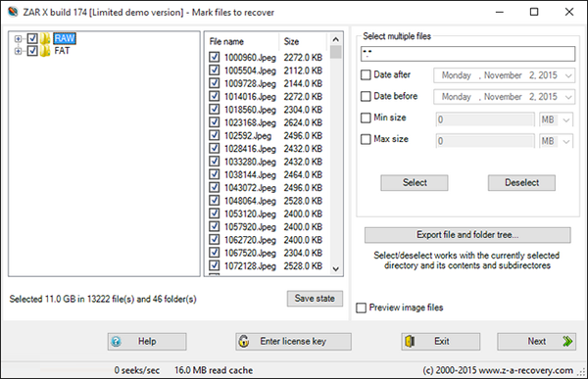Select the 1038144.Jpeg file name

[x=250, y=174]
